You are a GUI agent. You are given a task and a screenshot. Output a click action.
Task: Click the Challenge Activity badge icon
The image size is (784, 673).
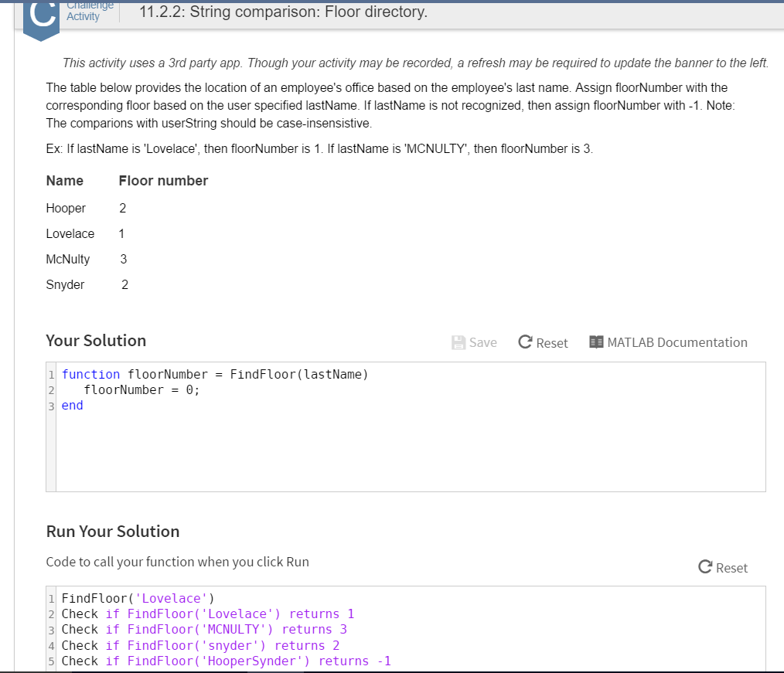point(41,17)
